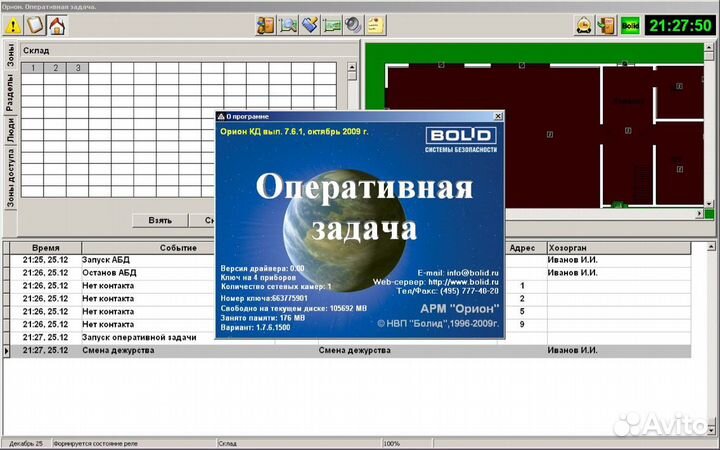Select zone cell 2 in the Склад grid

pos(55,68)
